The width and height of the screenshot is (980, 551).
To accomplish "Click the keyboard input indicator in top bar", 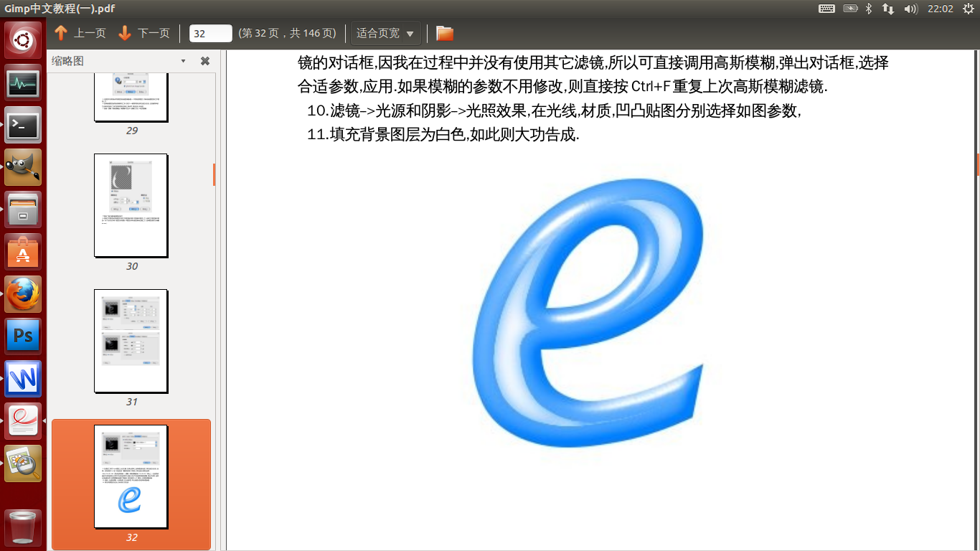I will click(x=826, y=9).
